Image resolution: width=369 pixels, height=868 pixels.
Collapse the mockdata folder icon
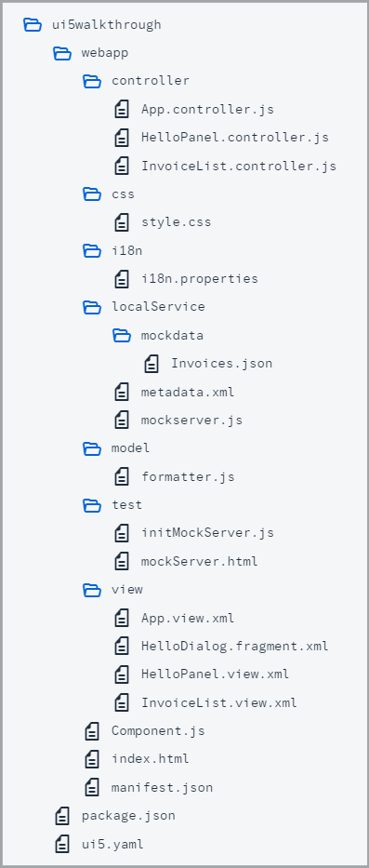click(123, 335)
